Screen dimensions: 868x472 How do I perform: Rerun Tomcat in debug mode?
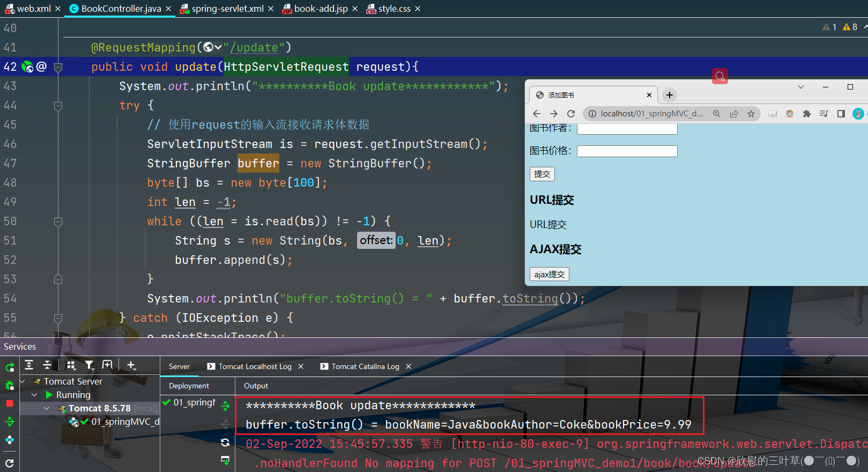coord(10,385)
